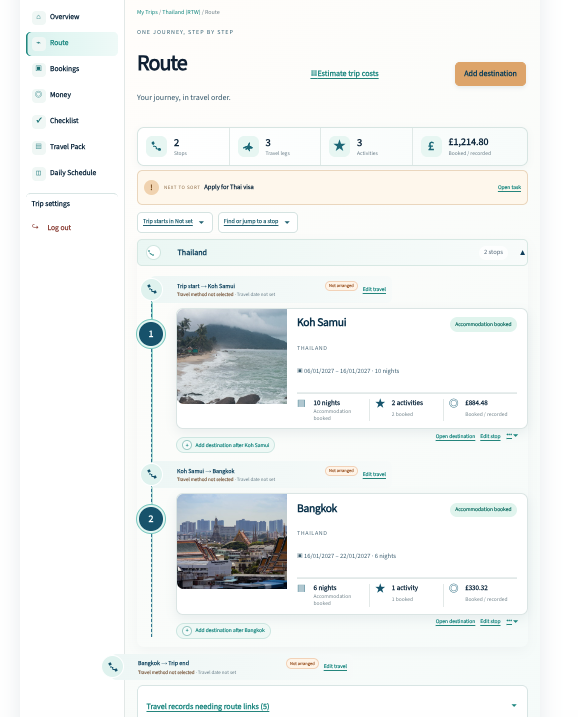The width and height of the screenshot is (578, 717).
Task: Click the Activities star icon in summary
Action: pyautogui.click(x=339, y=146)
